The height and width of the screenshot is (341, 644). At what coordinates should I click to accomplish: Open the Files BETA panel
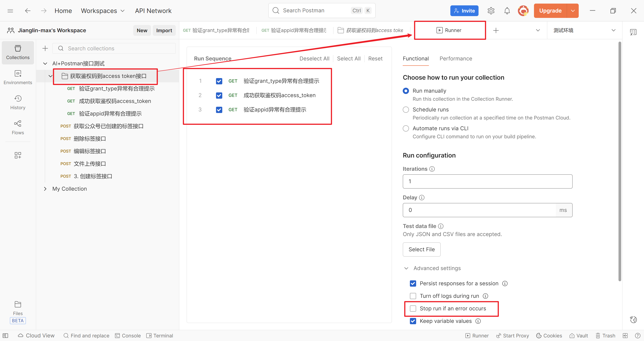coord(18,312)
